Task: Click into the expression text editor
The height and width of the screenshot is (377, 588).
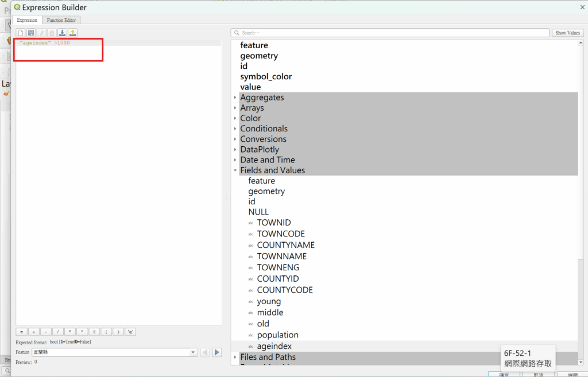Action: (118, 182)
